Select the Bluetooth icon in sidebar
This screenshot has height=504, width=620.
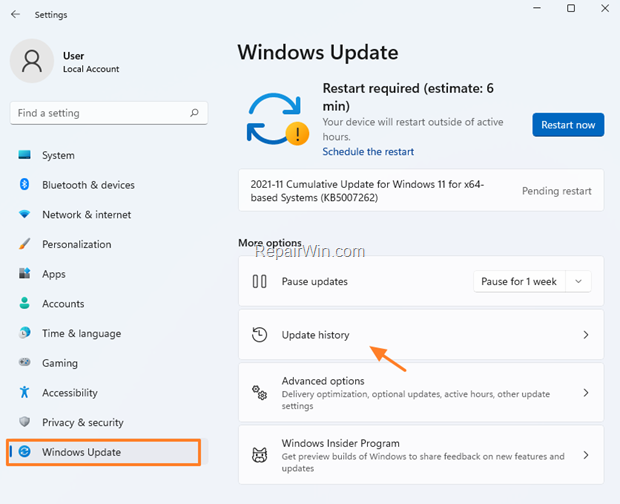point(25,184)
